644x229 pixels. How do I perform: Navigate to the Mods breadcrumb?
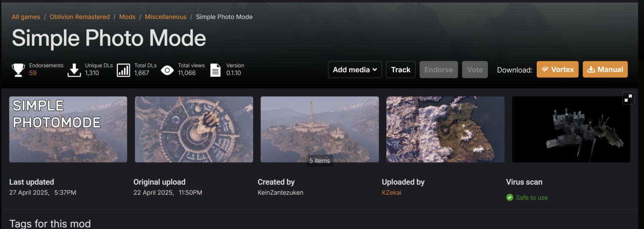127,17
